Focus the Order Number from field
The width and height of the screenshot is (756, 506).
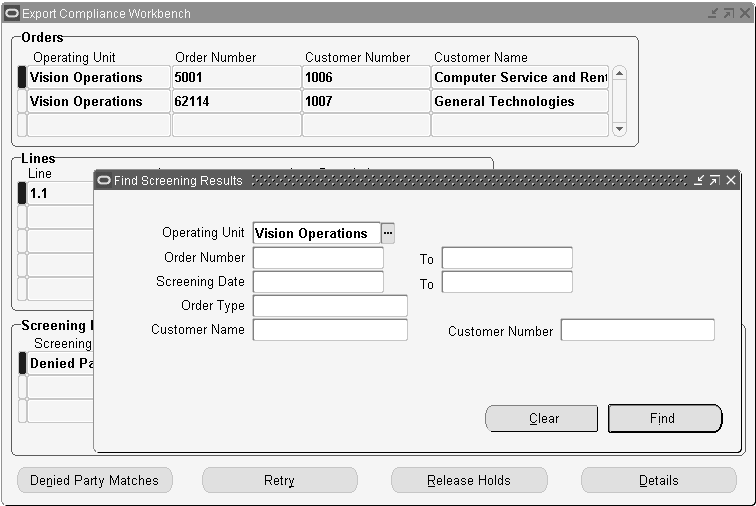(x=318, y=258)
